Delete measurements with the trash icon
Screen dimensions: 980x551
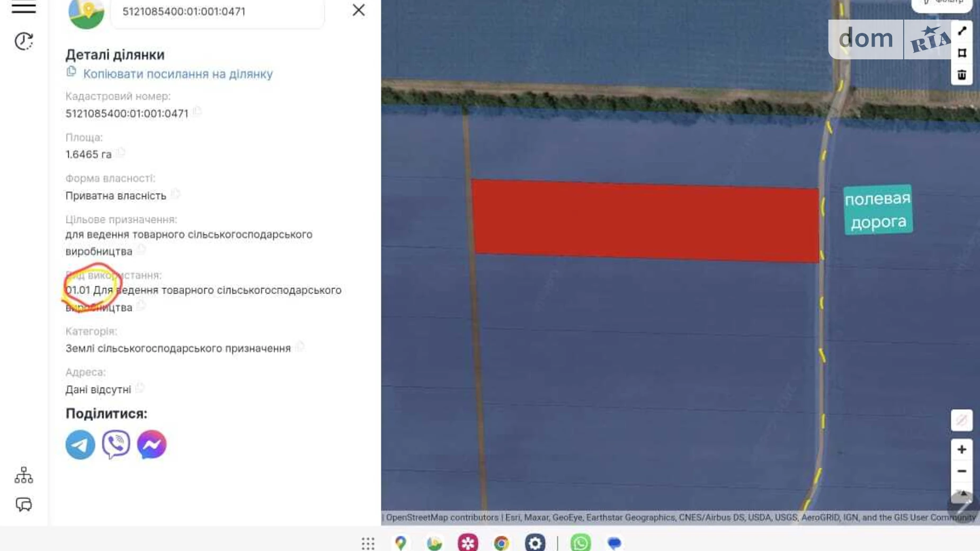(x=962, y=75)
